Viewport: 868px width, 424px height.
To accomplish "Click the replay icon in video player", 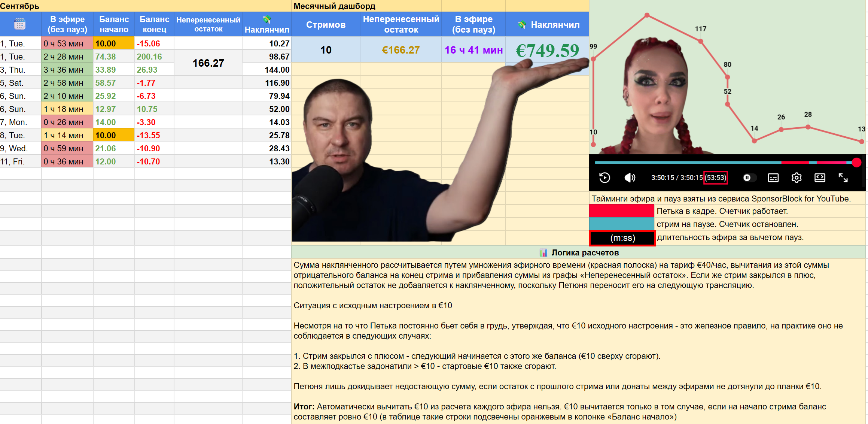I will (x=604, y=178).
